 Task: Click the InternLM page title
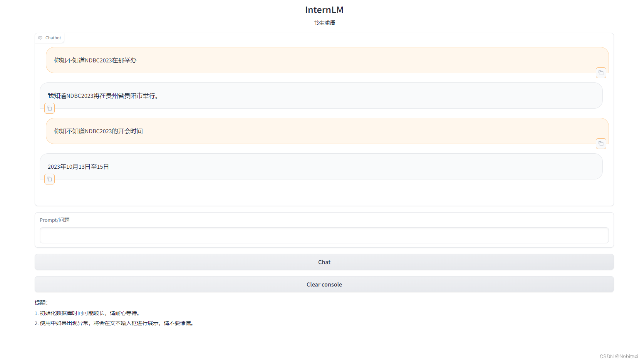coord(324,10)
